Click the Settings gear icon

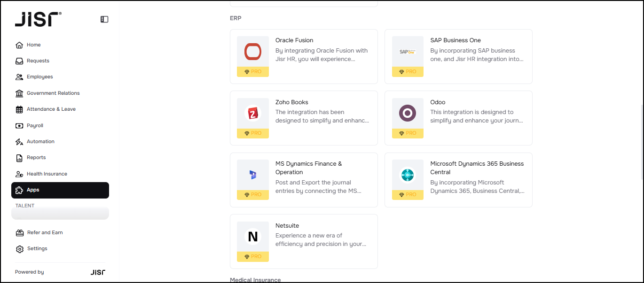pyautogui.click(x=20, y=249)
